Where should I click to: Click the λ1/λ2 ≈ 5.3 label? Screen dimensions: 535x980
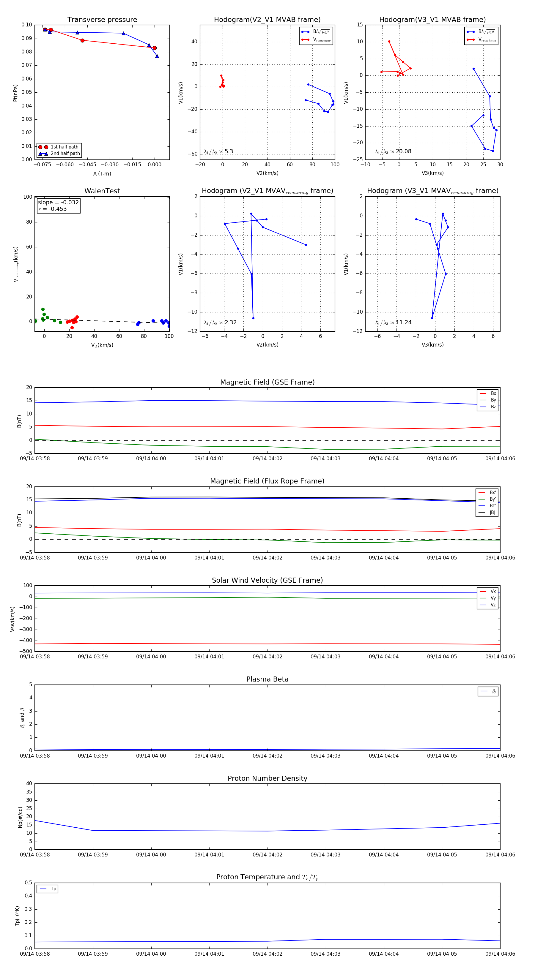coord(218,151)
